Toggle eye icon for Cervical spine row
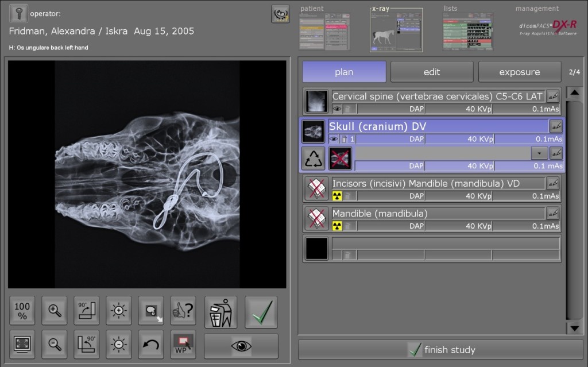 click(x=336, y=109)
